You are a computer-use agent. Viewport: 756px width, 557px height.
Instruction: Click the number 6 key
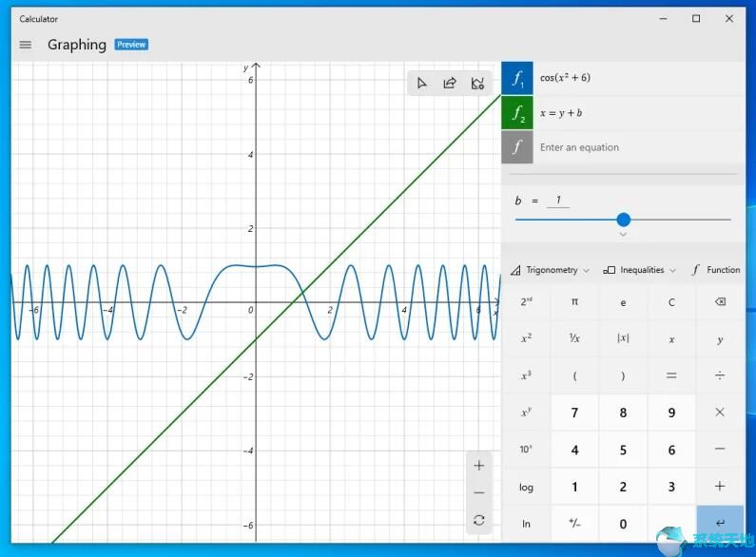(x=671, y=450)
